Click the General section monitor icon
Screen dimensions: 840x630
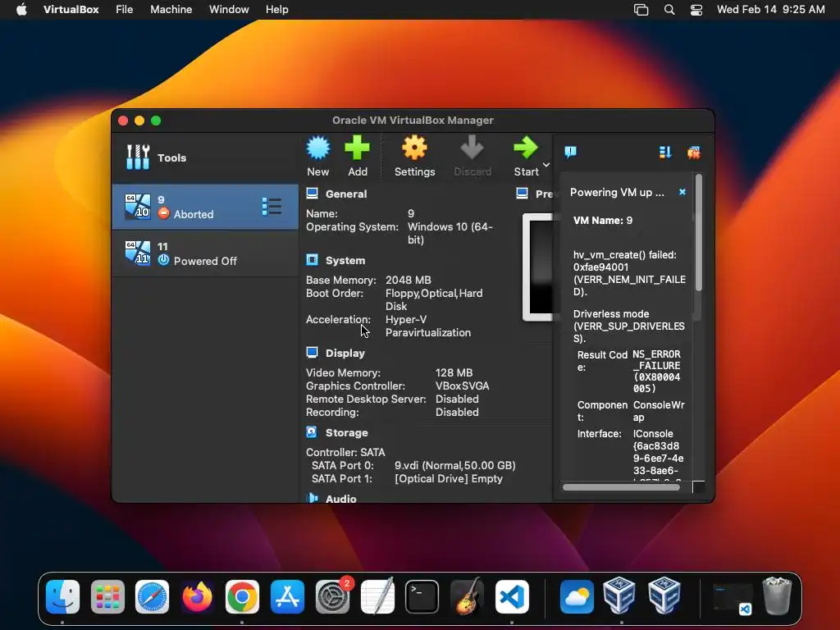tap(312, 194)
